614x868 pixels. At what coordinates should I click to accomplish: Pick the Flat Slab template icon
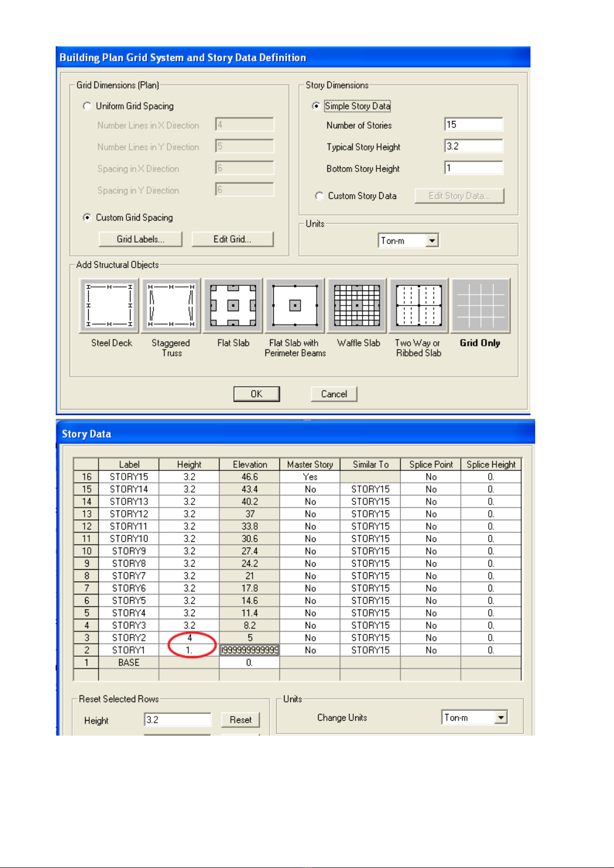click(x=233, y=306)
